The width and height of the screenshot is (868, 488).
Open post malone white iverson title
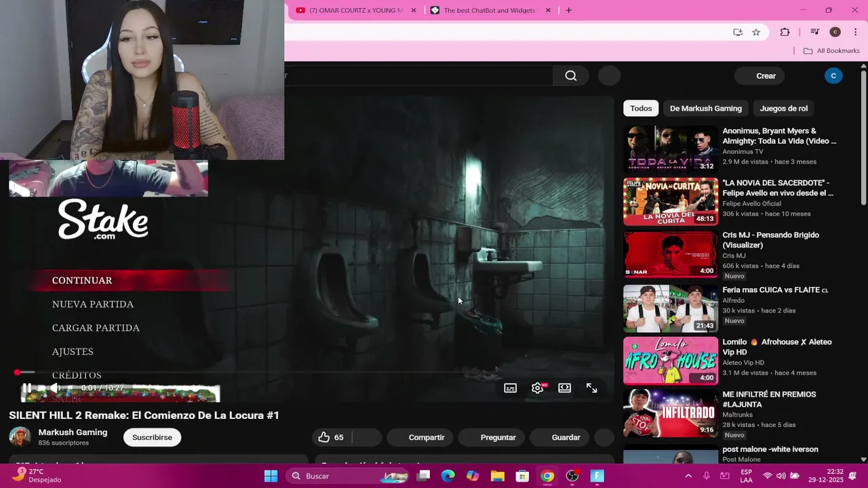(x=770, y=449)
